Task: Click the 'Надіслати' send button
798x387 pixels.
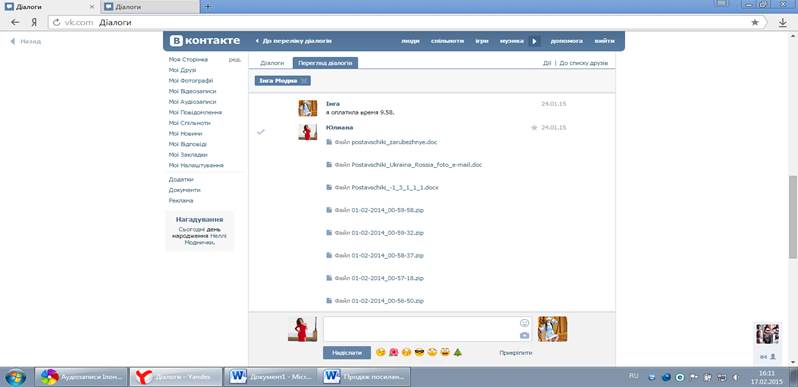Action: pos(347,352)
